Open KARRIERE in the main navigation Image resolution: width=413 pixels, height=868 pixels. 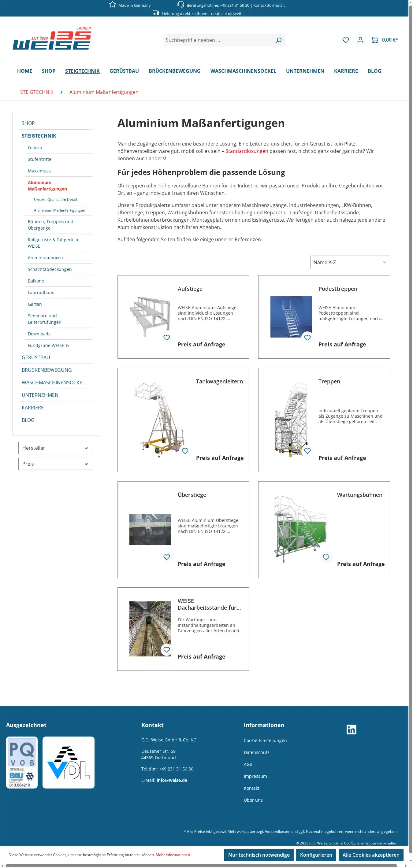click(x=346, y=71)
